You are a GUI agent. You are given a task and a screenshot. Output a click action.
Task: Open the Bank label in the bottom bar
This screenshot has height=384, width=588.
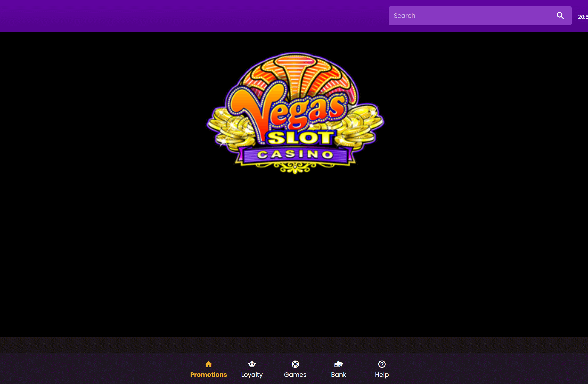pos(338,375)
